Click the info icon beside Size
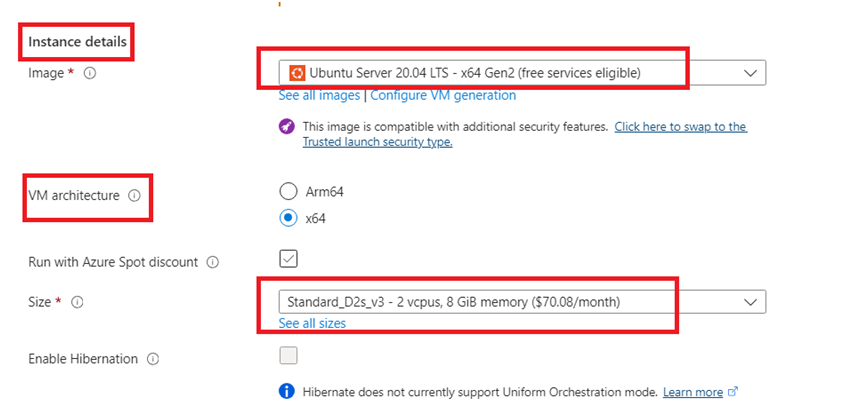 (77, 301)
